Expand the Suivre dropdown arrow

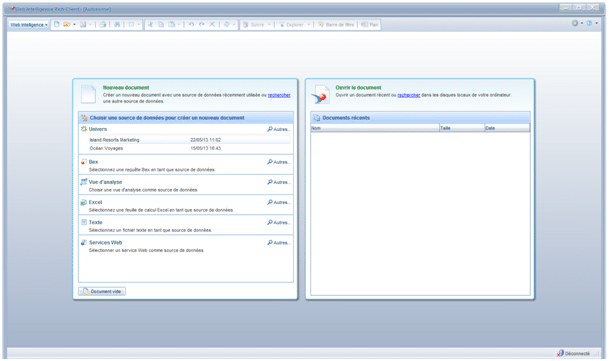pyautogui.click(x=269, y=24)
